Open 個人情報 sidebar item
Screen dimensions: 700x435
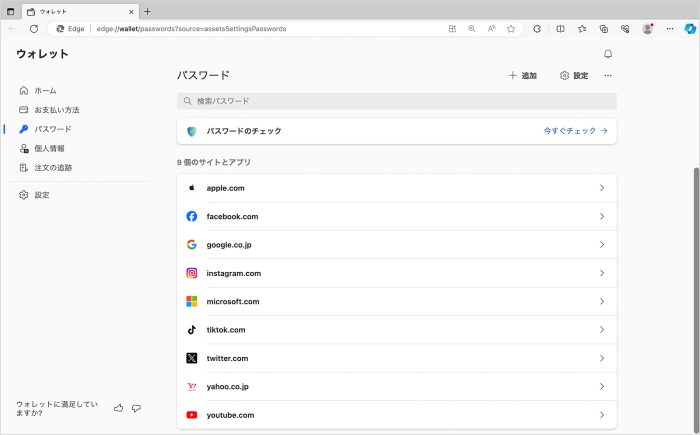click(x=49, y=148)
